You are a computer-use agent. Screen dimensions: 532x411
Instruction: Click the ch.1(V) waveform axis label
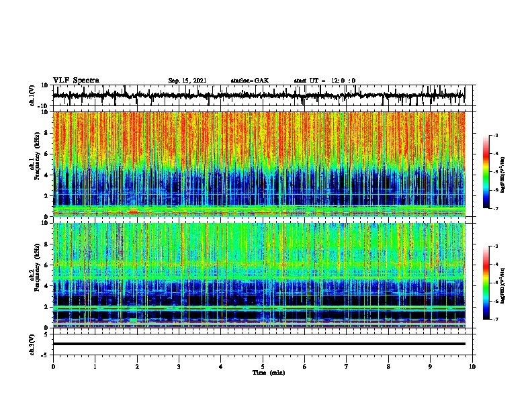coord(32,95)
